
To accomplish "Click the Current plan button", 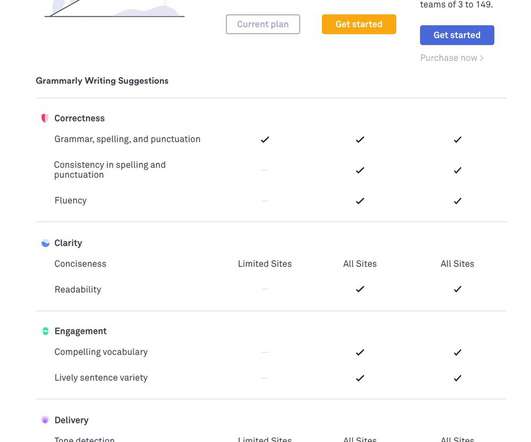I will [x=263, y=24].
